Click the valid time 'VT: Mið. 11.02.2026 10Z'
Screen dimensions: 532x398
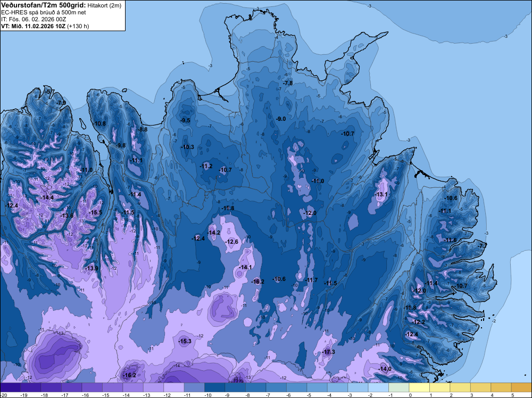pos(33,26)
